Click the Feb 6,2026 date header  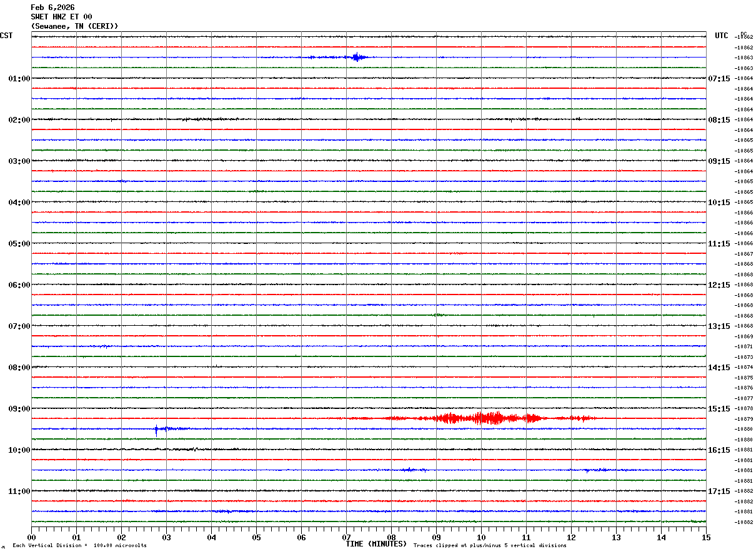(x=52, y=8)
